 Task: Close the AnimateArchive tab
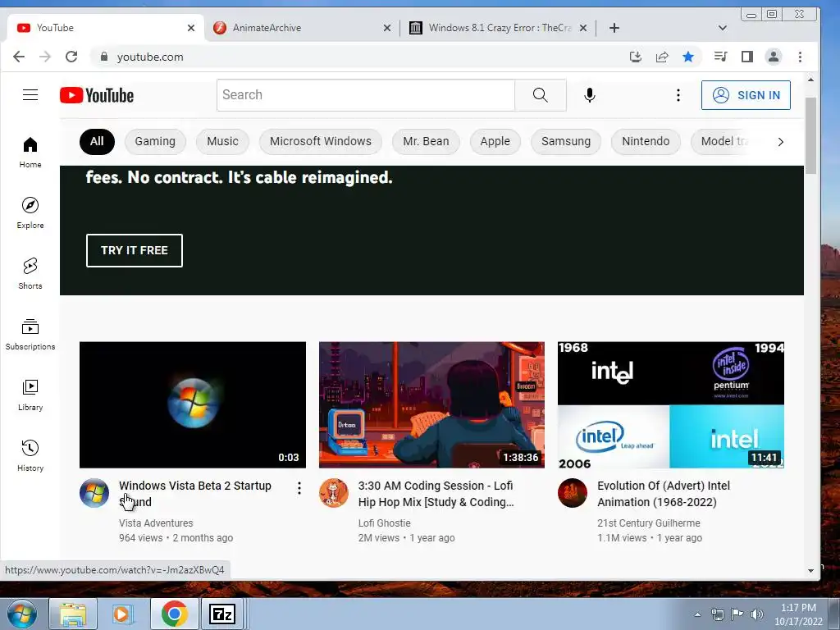click(387, 28)
